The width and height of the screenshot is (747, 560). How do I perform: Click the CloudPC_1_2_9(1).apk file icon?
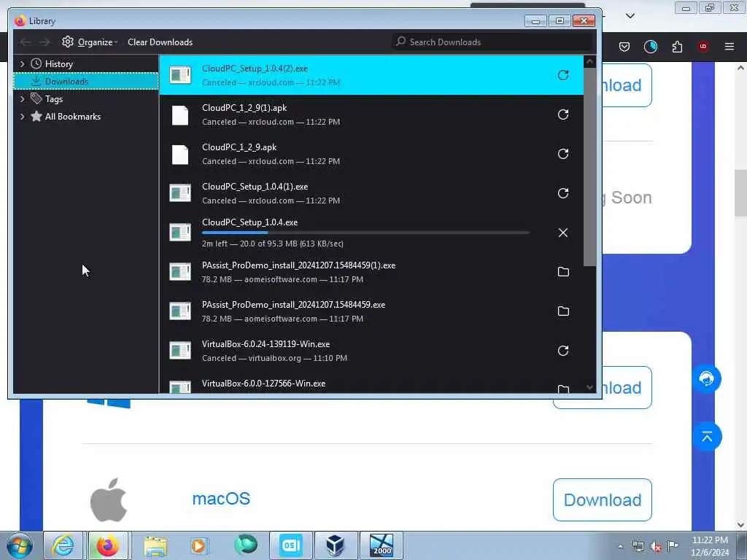(x=180, y=114)
